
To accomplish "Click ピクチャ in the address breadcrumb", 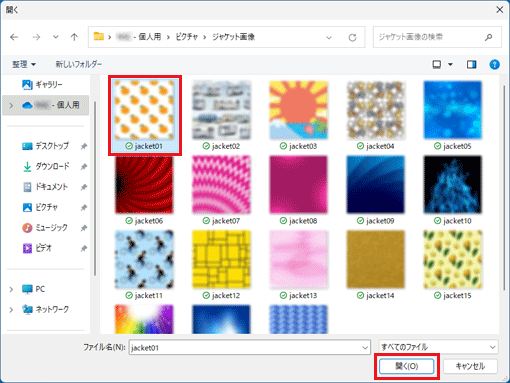I will (x=187, y=37).
